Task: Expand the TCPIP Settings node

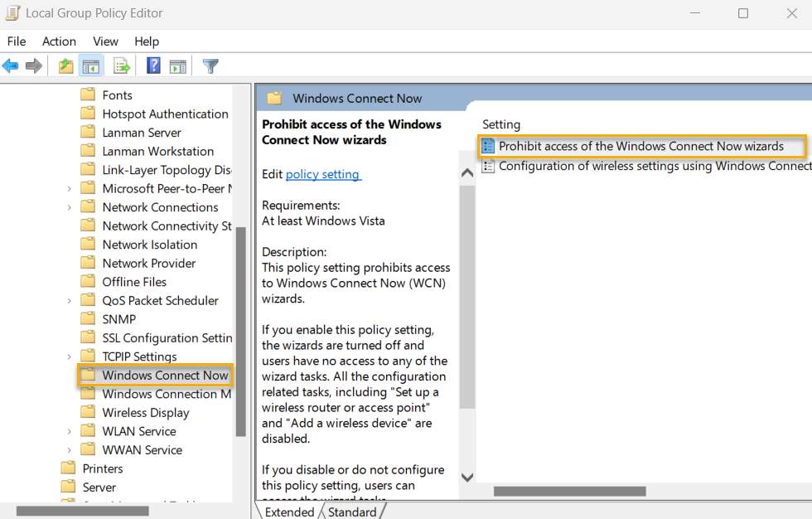Action: pyautogui.click(x=70, y=356)
